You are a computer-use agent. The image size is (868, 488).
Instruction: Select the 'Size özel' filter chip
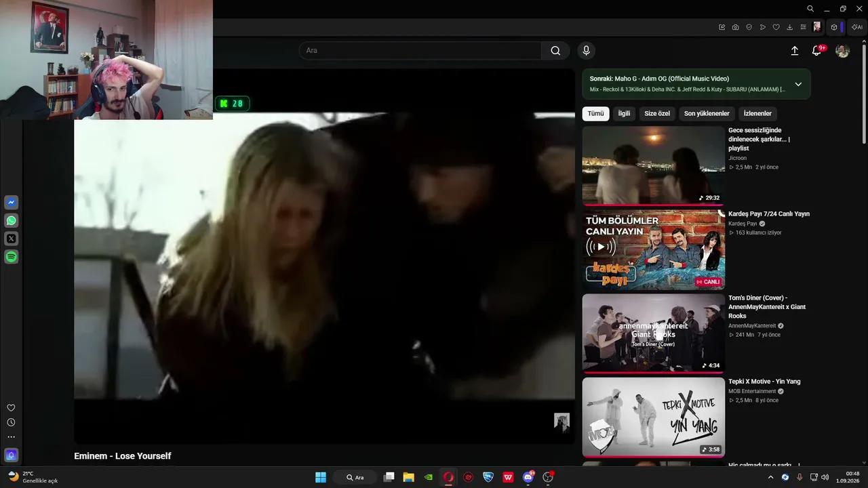[657, 114]
